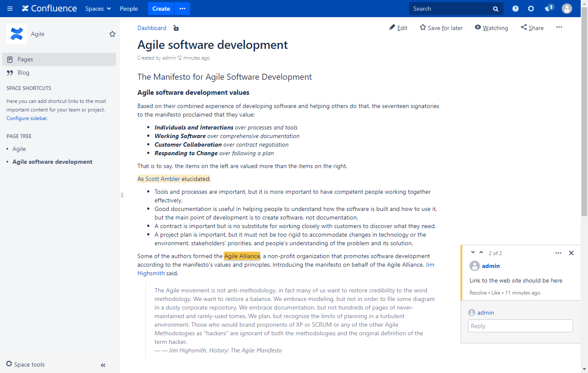Image resolution: width=588 pixels, height=373 pixels.
Task: Click the Reply input field
Action: [521, 326]
